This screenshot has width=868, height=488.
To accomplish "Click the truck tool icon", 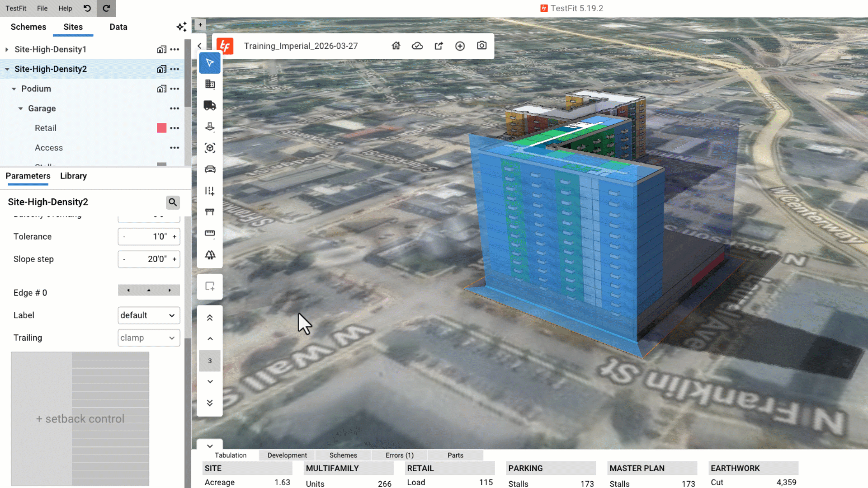I will [x=210, y=105].
